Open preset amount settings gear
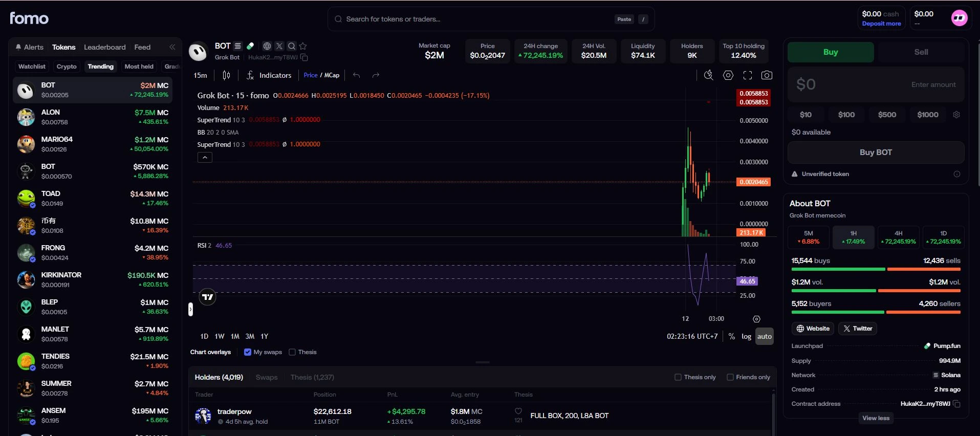 [956, 115]
